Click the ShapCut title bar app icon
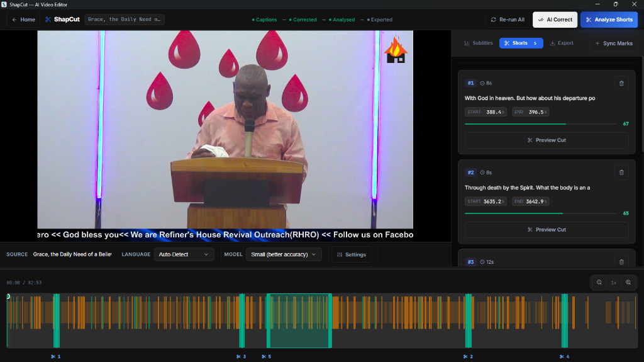Viewport: 644px width, 362px height. pyautogui.click(x=4, y=4)
